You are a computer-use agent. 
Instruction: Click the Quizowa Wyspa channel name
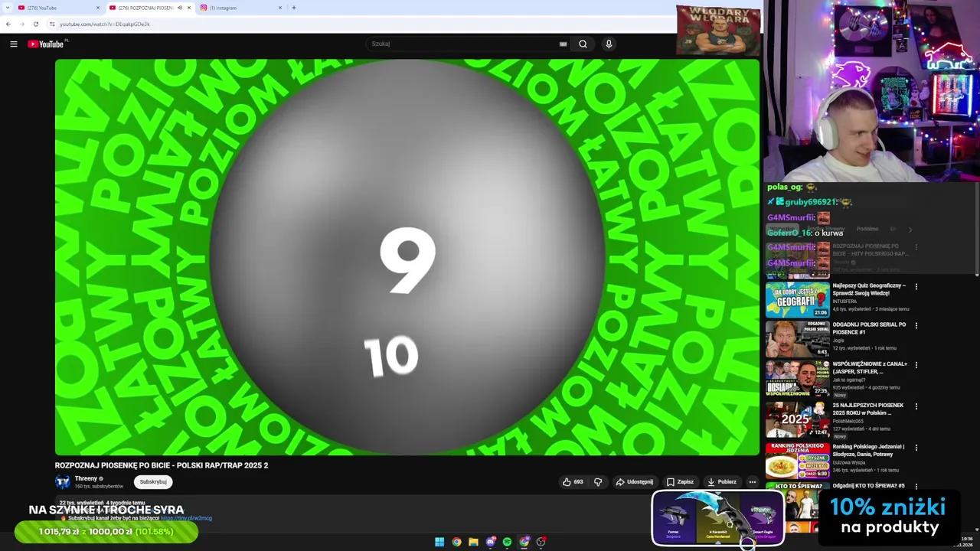pos(849,462)
